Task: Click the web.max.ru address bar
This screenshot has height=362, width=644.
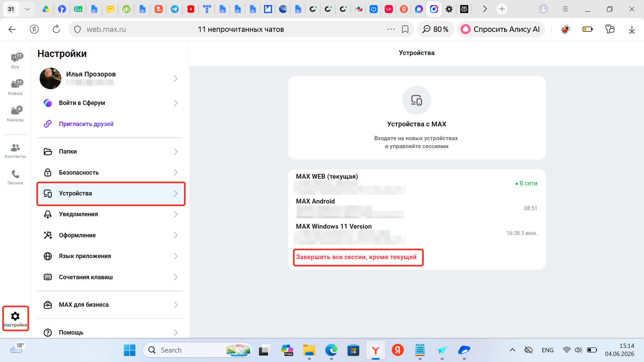Action: [241, 29]
